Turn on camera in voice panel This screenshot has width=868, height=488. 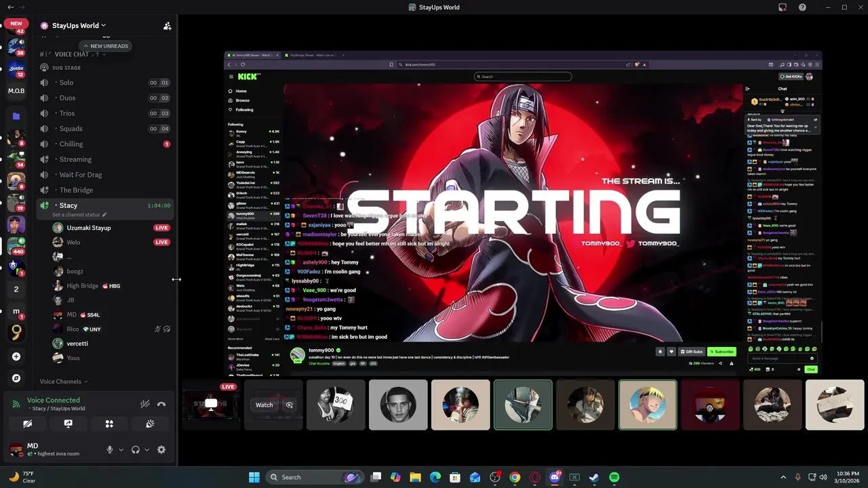[27, 424]
